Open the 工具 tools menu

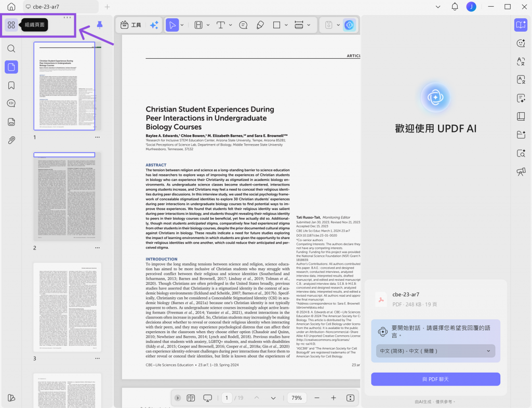click(130, 25)
